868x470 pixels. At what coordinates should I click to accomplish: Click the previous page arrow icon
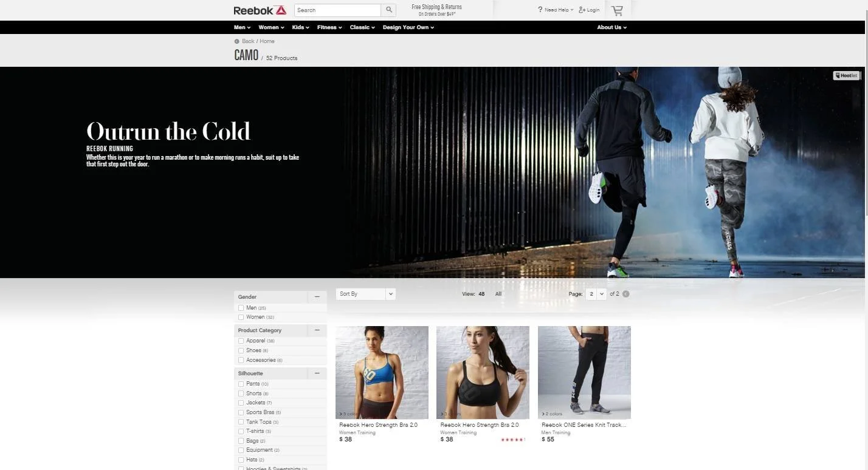pyautogui.click(x=626, y=294)
